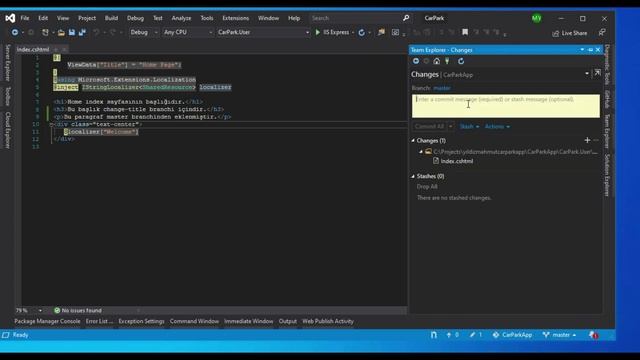Click the New Project toolbar icon
This screenshot has height=360, width=640.
click(x=45, y=32)
